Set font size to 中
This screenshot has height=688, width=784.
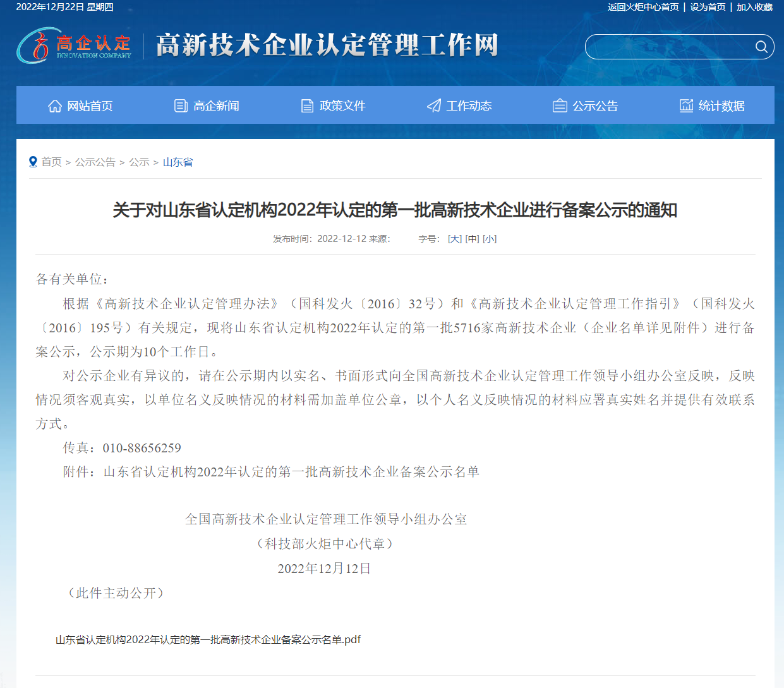click(473, 239)
